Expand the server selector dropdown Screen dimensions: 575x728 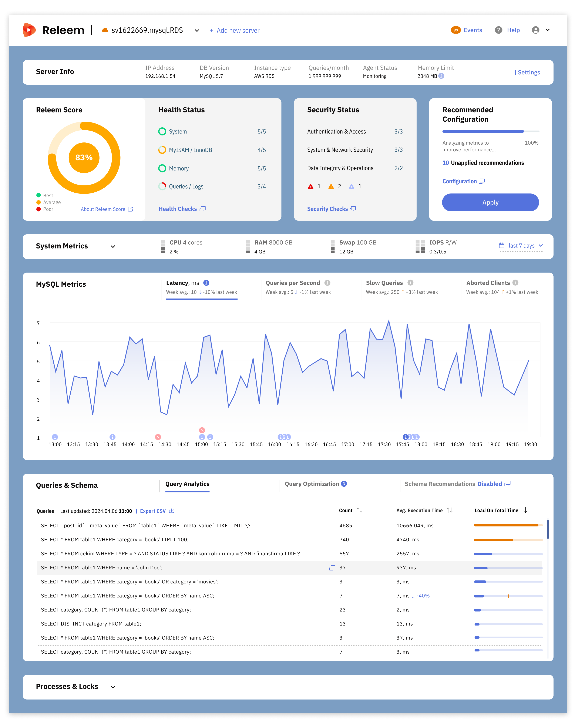pyautogui.click(x=197, y=30)
